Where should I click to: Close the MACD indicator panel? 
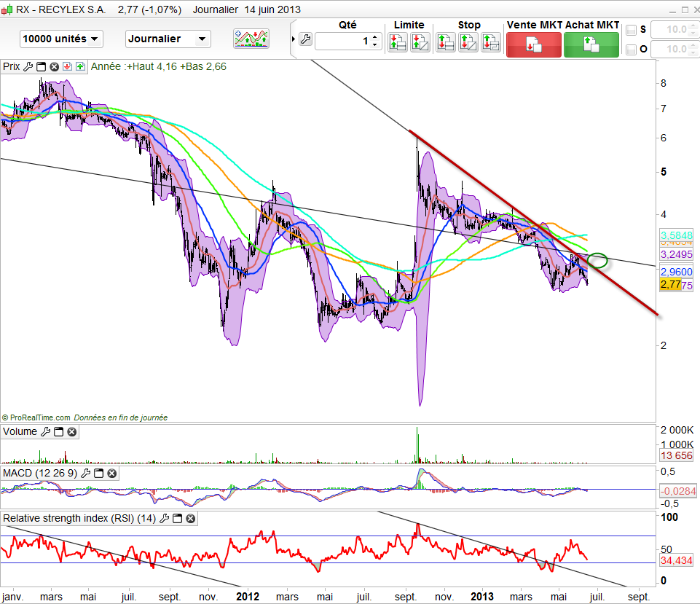[x=111, y=474]
